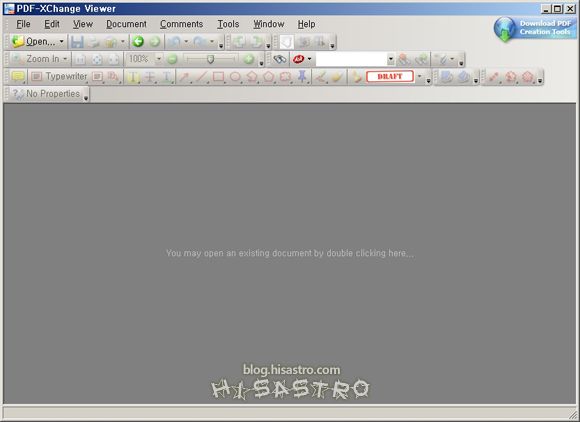Select the Sticky Note tool
Viewport: 580px width, 422px height.
pyautogui.click(x=17, y=77)
